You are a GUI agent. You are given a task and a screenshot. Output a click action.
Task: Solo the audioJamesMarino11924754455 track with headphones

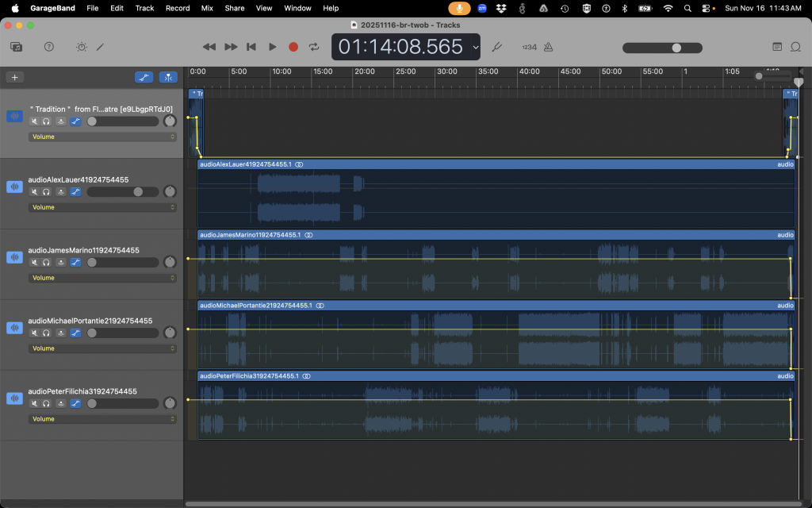click(47, 263)
